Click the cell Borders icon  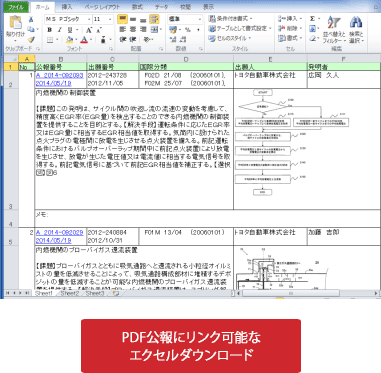[x=50, y=40]
